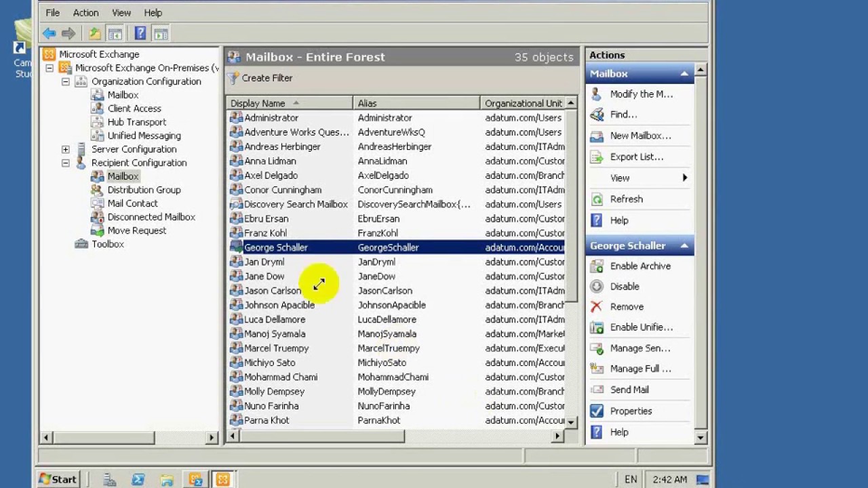Click Find action
Screen dimensions: 868x488
pyautogui.click(x=623, y=115)
